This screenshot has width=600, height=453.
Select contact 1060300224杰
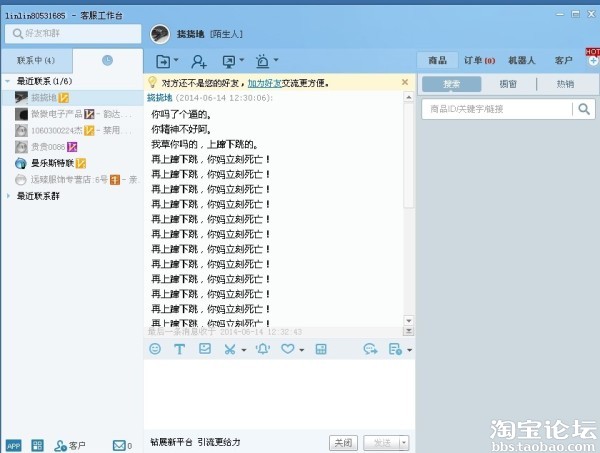(x=72, y=130)
